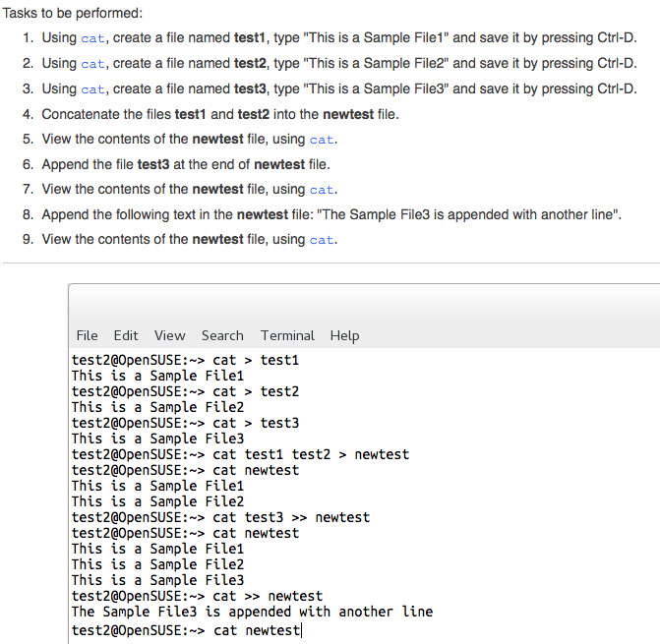
Task: Click the 'Tasks to be performed:' heading
Action: click(x=73, y=13)
